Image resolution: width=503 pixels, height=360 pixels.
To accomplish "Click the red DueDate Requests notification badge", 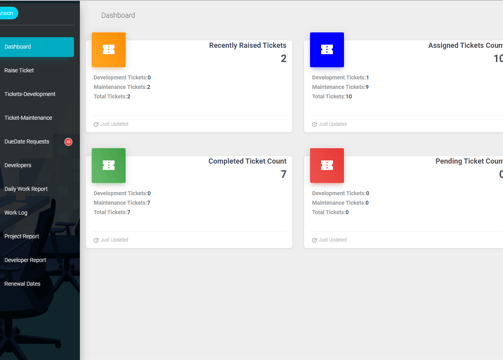I will point(68,142).
